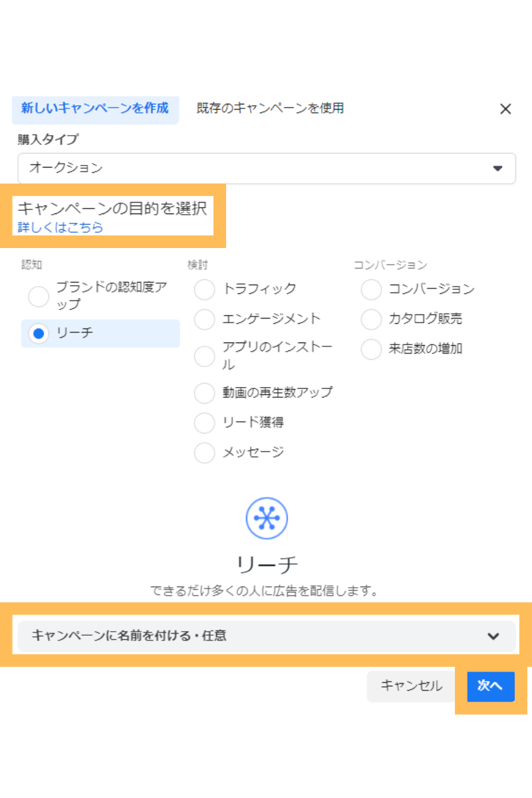Screen dimensions: 532x798
Task: Expand the キャンペーンに名前を付ける section
Action: 267,636
